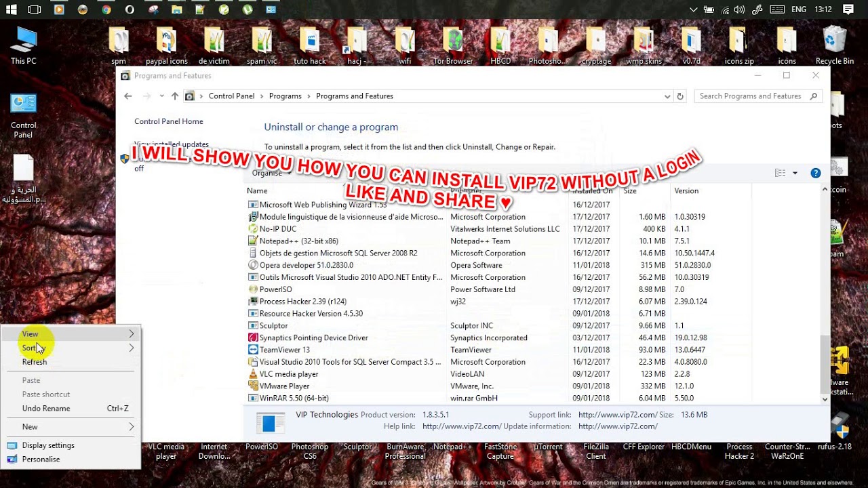This screenshot has height=488, width=868.
Task: Select This PC desktop icon
Action: 23,45
